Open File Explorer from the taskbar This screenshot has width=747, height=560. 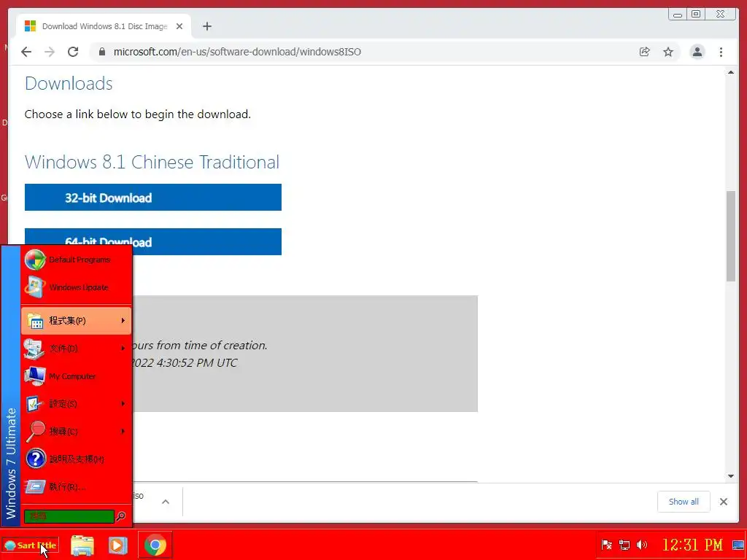[82, 545]
